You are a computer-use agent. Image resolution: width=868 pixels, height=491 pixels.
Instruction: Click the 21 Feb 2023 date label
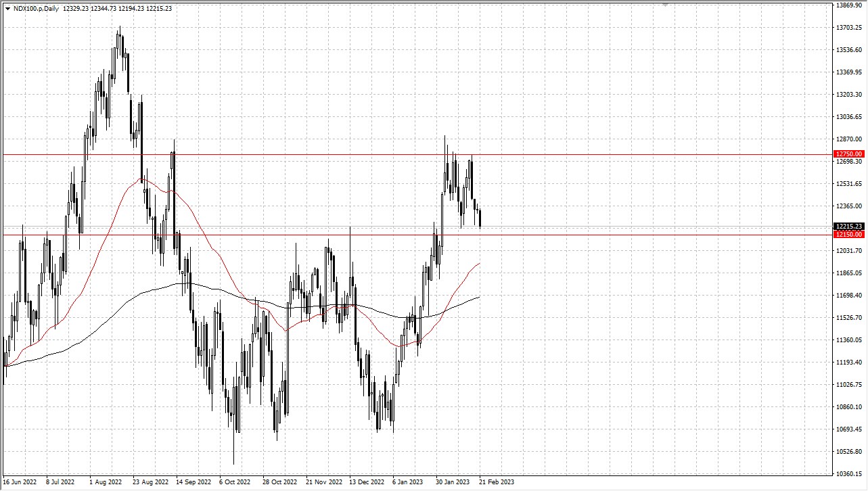pyautogui.click(x=496, y=482)
